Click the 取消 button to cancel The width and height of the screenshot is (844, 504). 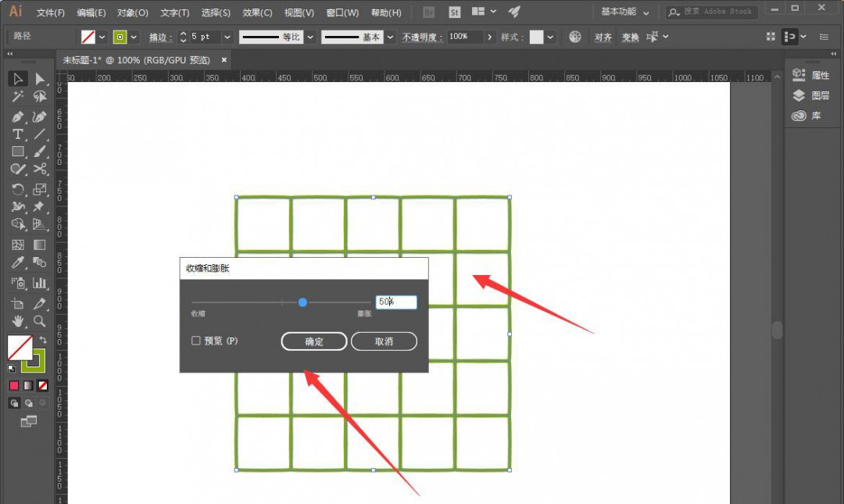pos(384,341)
